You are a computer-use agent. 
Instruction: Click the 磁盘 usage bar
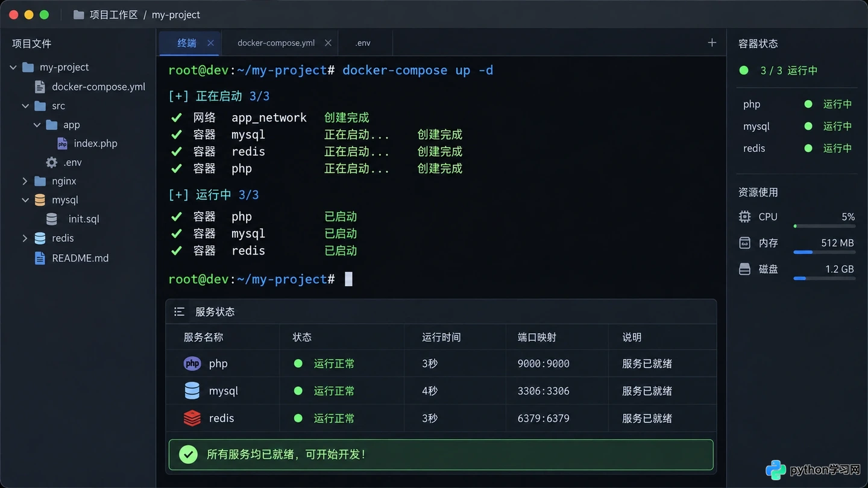pyautogui.click(x=825, y=278)
